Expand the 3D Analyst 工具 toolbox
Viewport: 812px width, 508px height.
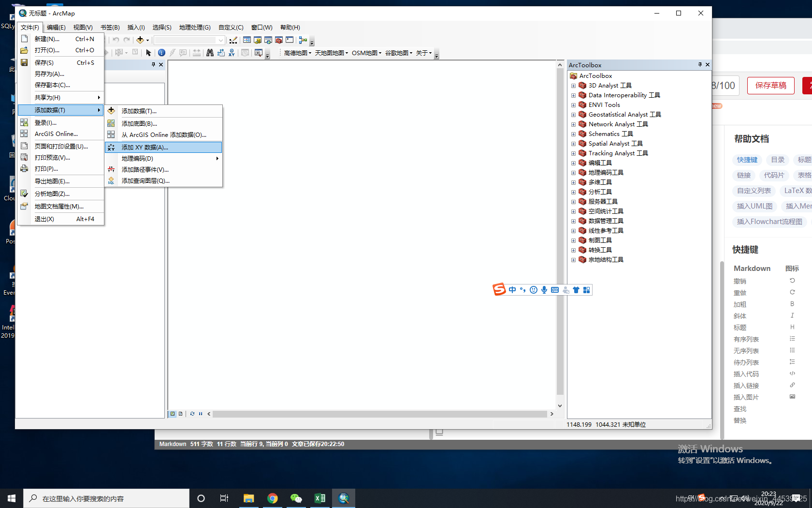click(573, 86)
